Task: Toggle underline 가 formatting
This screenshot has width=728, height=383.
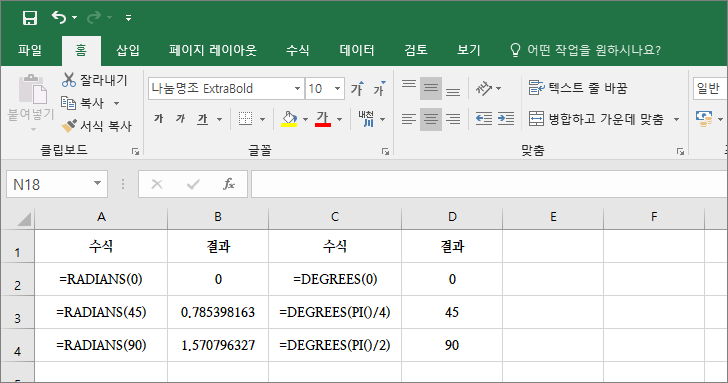Action: 202,119
